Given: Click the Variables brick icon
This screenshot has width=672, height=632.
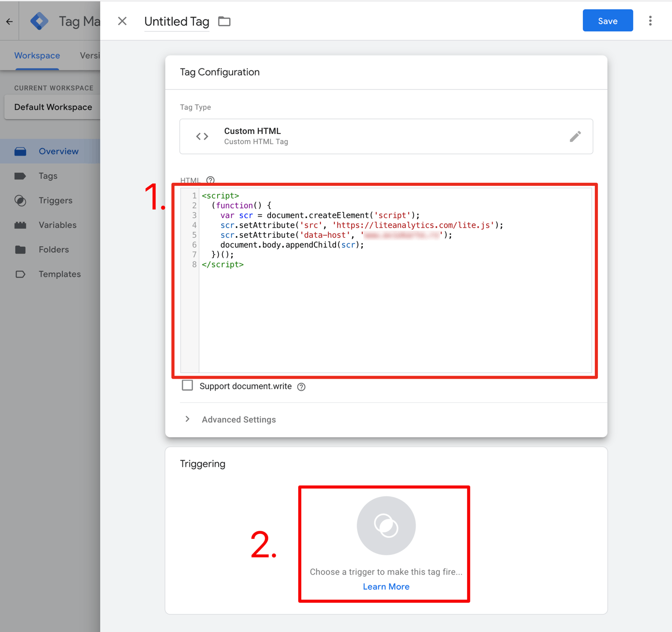Looking at the screenshot, I should (x=20, y=225).
